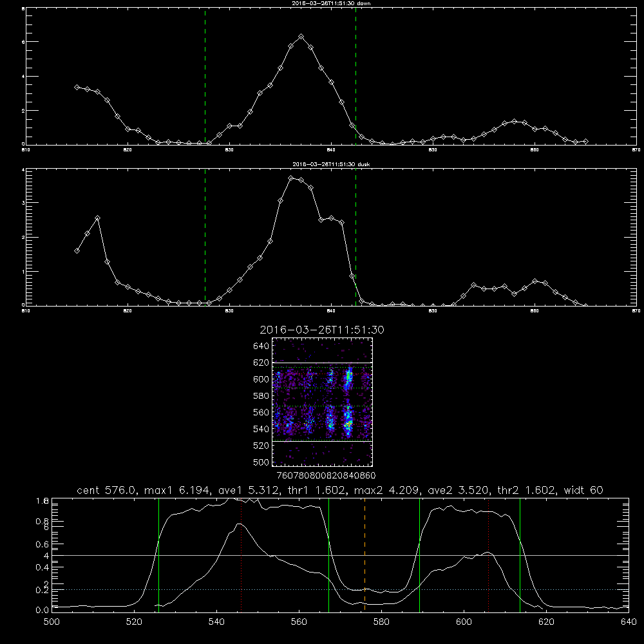Click the '2016-03-26T11:51:30 dawn' plot title

pyautogui.click(x=331, y=3)
